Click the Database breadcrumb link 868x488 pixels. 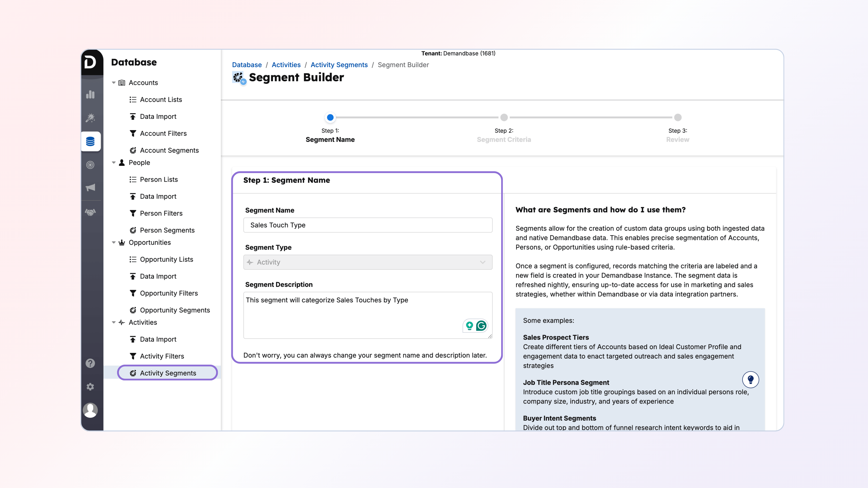pos(247,65)
